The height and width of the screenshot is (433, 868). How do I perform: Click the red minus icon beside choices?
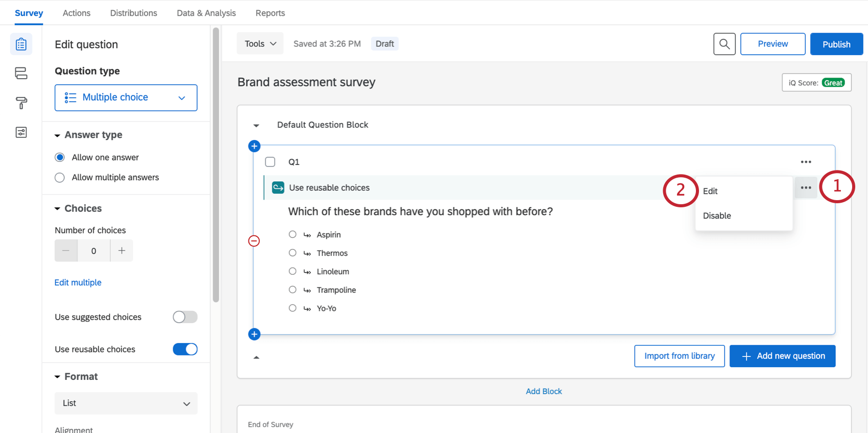coord(254,241)
